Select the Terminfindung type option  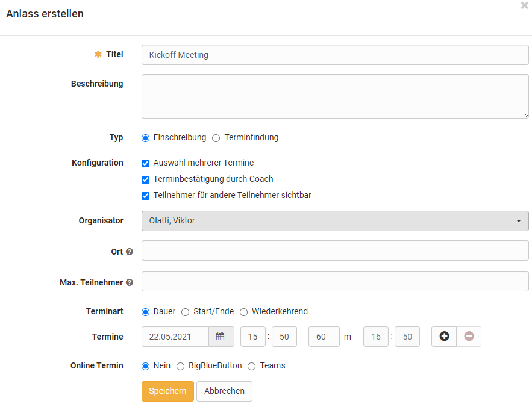(216, 138)
